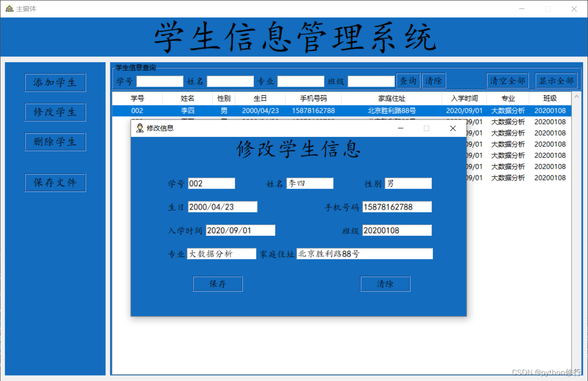The width and height of the screenshot is (588, 381).
Task: Click the dialog's 性别 field showing 男
Action: [408, 183]
